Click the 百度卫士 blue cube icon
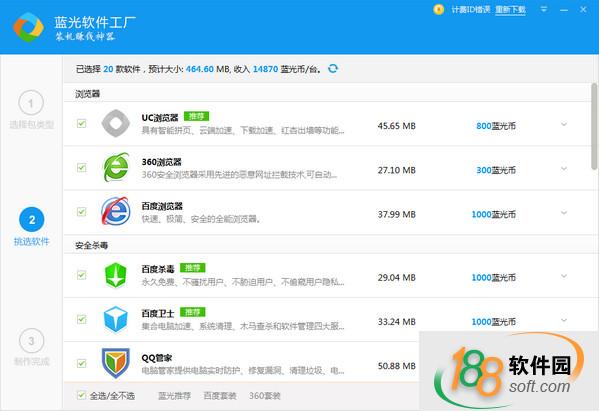 (115, 319)
